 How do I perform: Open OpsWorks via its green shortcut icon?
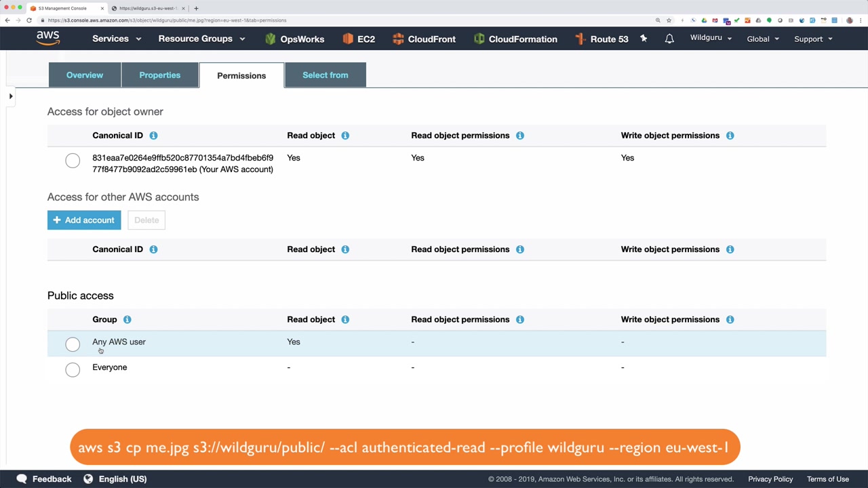[271, 39]
